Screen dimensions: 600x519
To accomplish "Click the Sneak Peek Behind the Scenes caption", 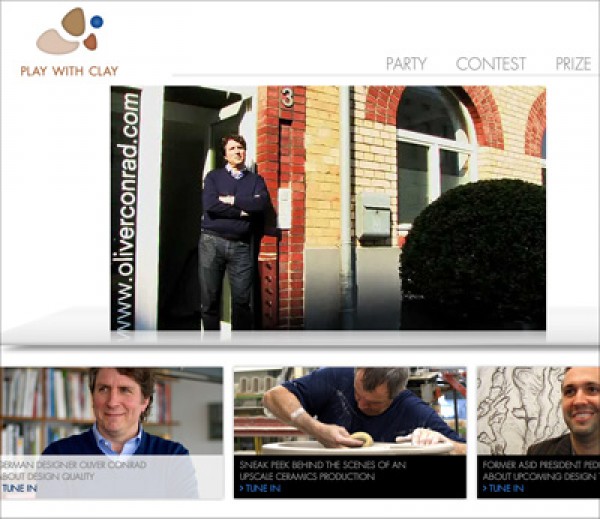I will click(323, 470).
